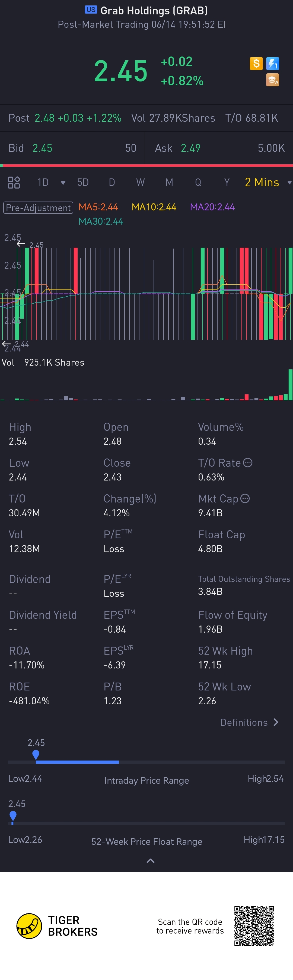
Task: Toggle the MA5 indicator label
Action: (98, 207)
